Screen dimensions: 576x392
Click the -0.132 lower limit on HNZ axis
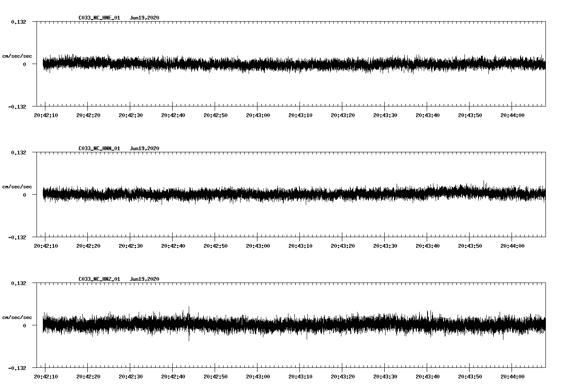(17, 368)
